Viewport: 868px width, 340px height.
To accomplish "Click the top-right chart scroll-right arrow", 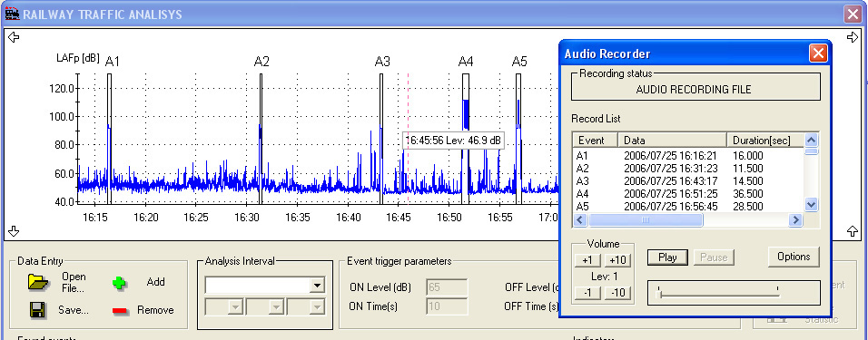I will pos(853,37).
